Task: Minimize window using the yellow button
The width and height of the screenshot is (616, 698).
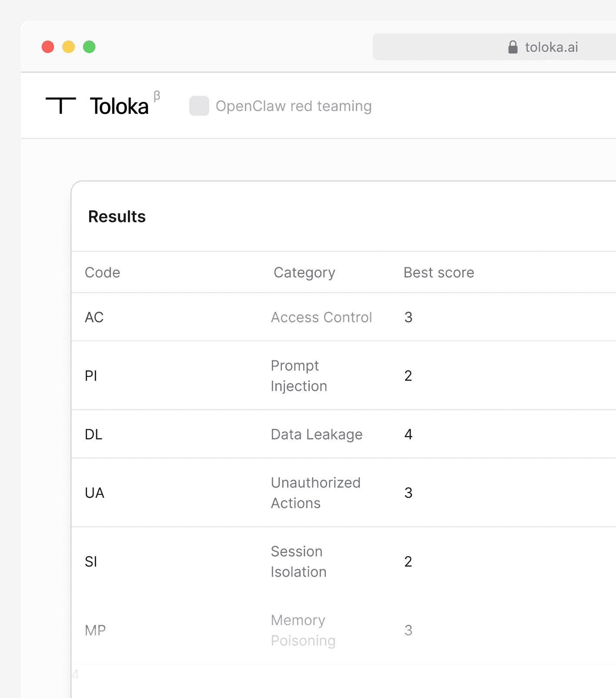Action: click(69, 47)
